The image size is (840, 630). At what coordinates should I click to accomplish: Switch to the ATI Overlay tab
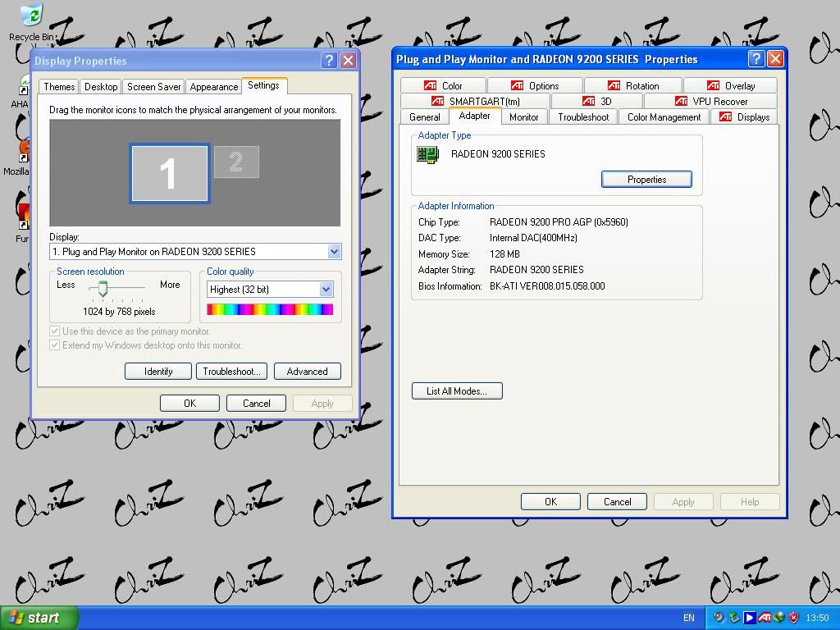pos(731,85)
